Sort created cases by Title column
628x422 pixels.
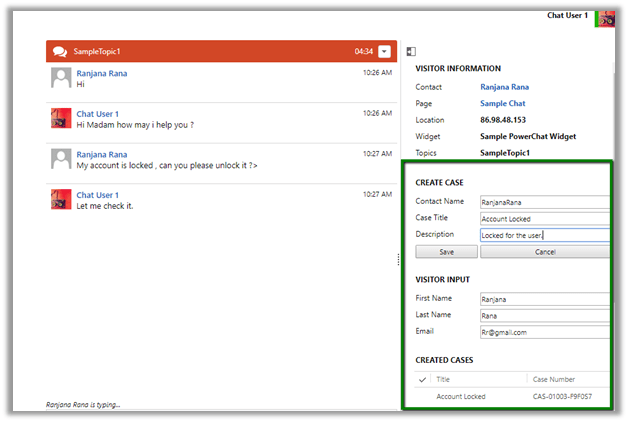pos(480,379)
